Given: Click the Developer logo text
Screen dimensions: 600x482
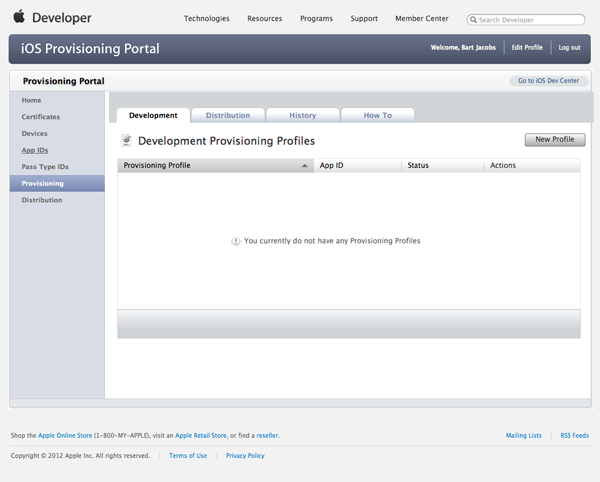Looking at the screenshot, I should click(62, 18).
